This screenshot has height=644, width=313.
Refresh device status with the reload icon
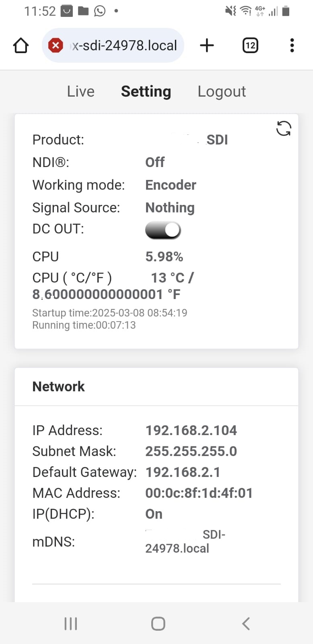pyautogui.click(x=284, y=129)
